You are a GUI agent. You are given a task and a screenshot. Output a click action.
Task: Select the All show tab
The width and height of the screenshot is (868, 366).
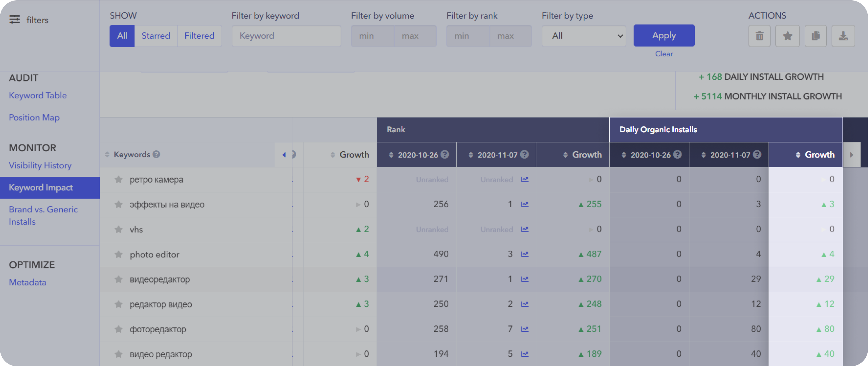pyautogui.click(x=122, y=36)
